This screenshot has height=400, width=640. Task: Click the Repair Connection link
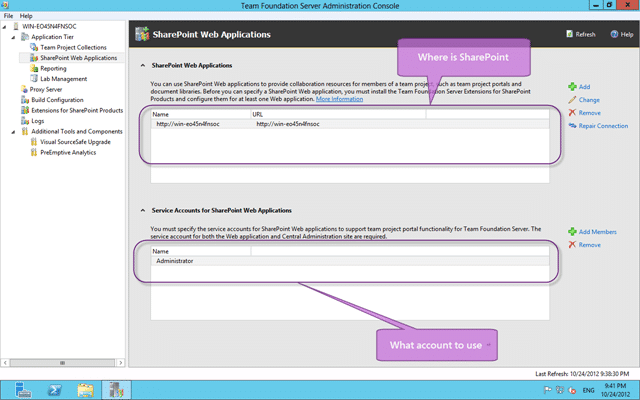coord(603,126)
